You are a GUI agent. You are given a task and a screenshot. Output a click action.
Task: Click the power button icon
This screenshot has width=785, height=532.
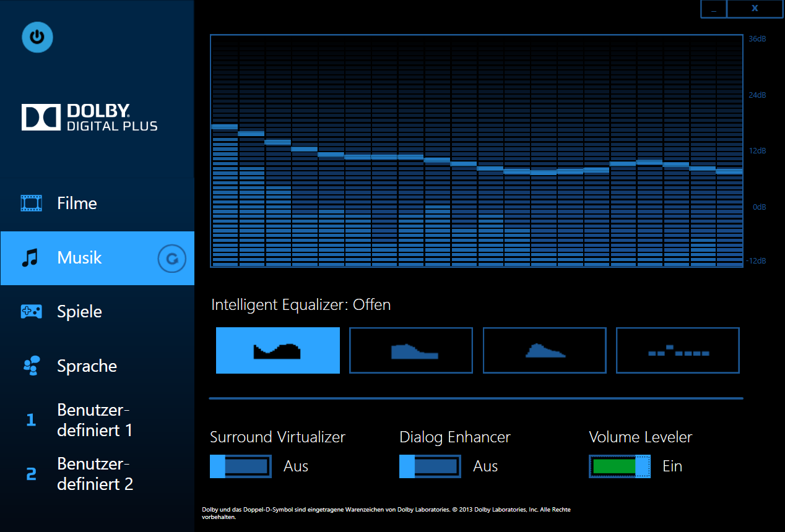(x=37, y=37)
